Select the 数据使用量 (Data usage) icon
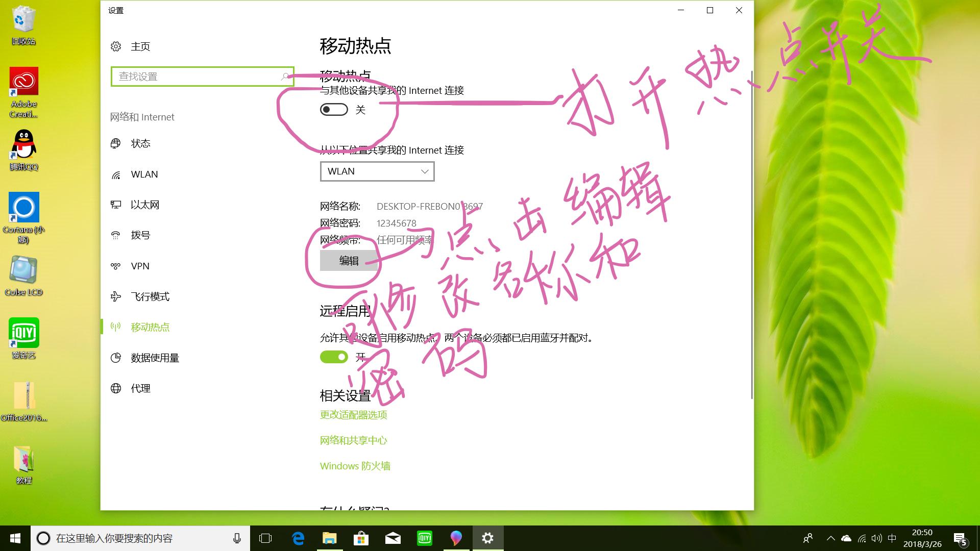The height and width of the screenshot is (551, 980). click(x=116, y=358)
